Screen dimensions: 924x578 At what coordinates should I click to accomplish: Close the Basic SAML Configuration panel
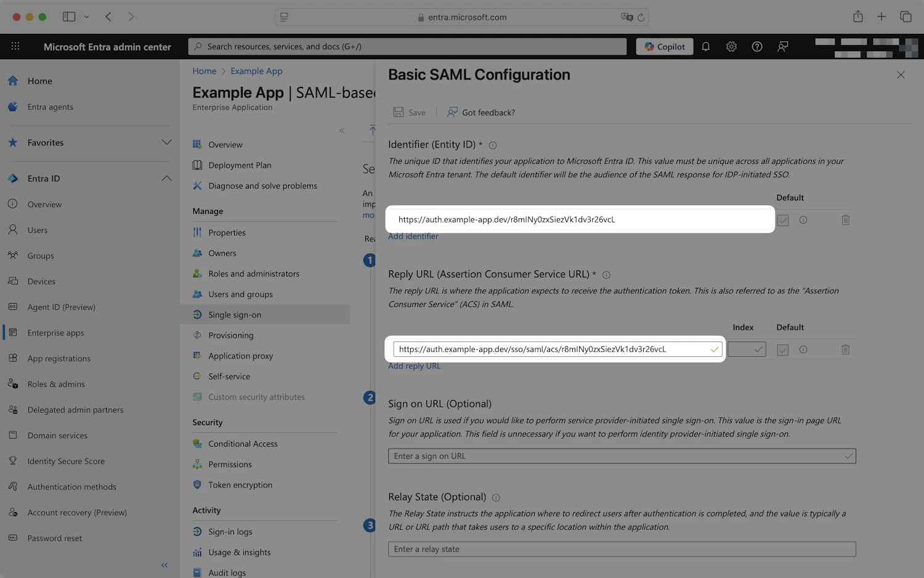(901, 75)
